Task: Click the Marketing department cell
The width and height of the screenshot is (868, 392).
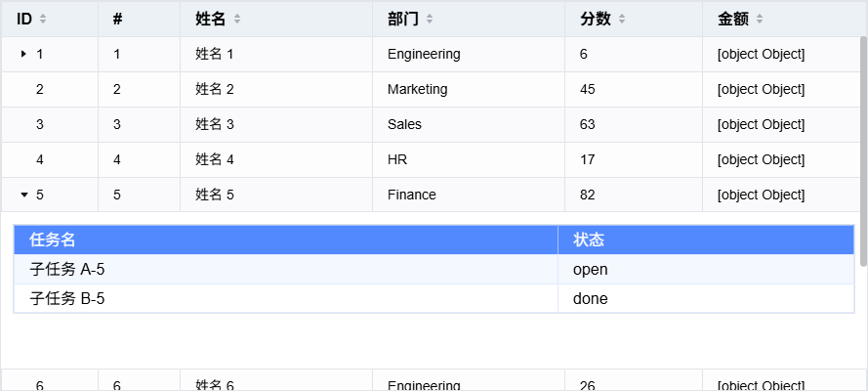Action: 417,90
